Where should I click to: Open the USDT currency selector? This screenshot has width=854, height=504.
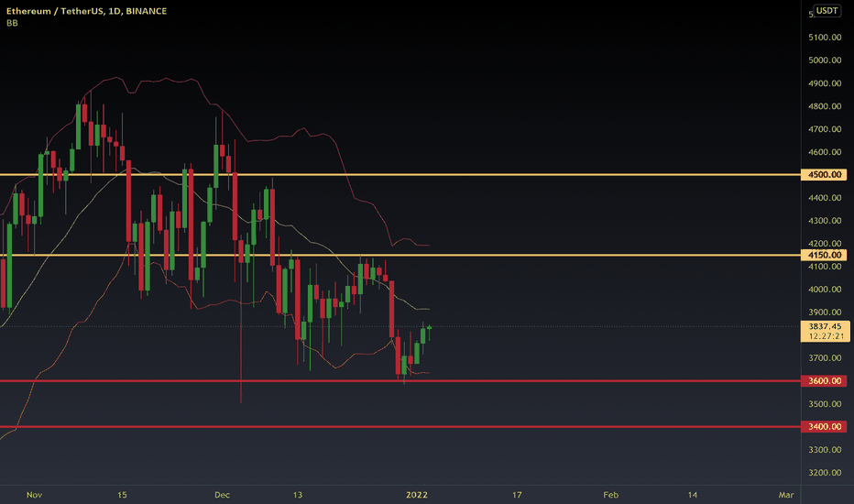[x=827, y=11]
